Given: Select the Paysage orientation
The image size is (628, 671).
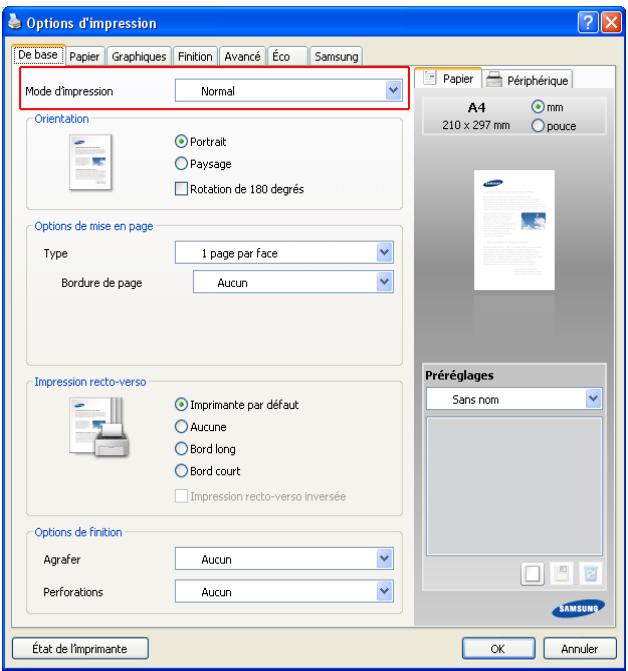Looking at the screenshot, I should pyautogui.click(x=203, y=163).
